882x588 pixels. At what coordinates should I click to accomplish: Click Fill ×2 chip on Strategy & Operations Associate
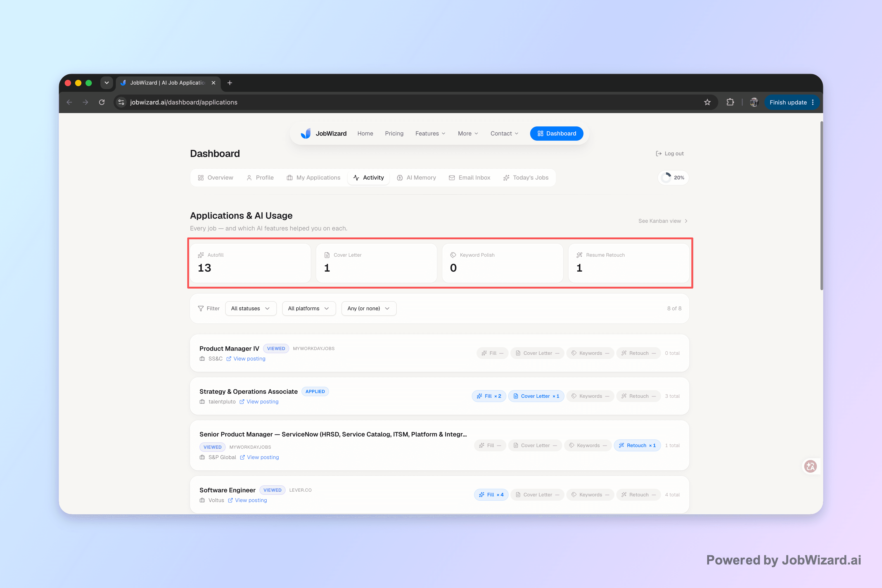[x=489, y=396]
